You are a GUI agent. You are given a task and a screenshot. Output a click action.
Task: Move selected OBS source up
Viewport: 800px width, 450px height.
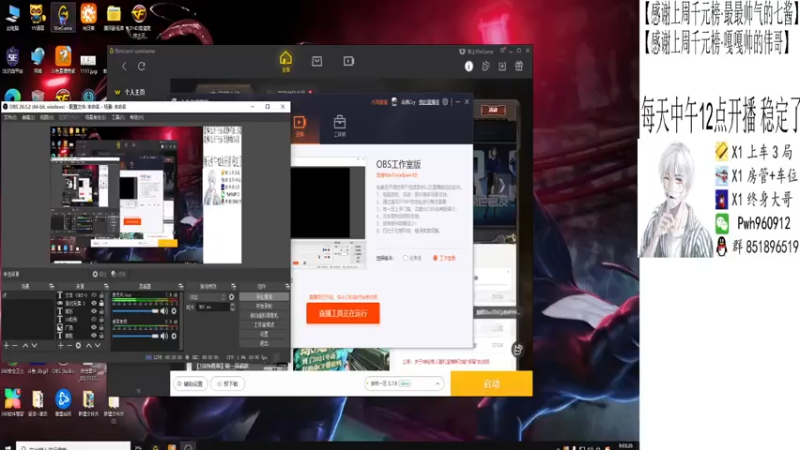pyautogui.click(x=88, y=345)
